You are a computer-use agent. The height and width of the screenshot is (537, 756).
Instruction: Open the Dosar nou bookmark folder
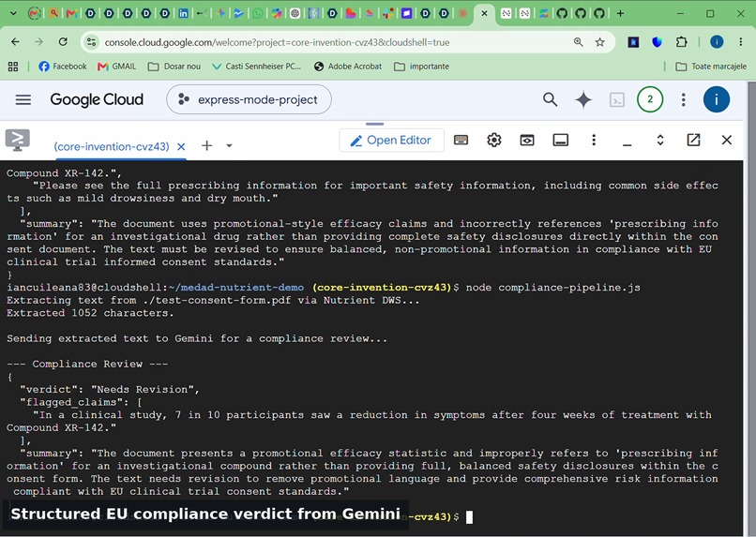coord(174,67)
